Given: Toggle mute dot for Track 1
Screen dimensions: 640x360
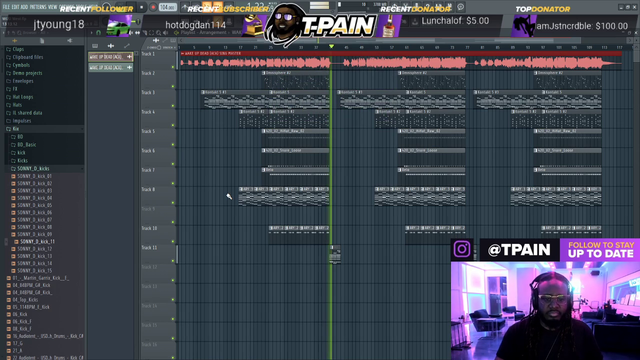Looking at the screenshot, I should pyautogui.click(x=173, y=67).
